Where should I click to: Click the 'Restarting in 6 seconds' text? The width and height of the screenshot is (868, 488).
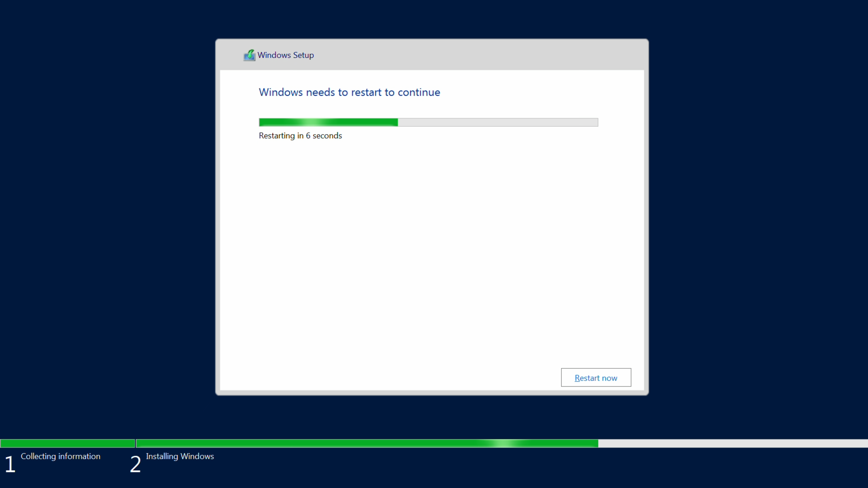(300, 136)
